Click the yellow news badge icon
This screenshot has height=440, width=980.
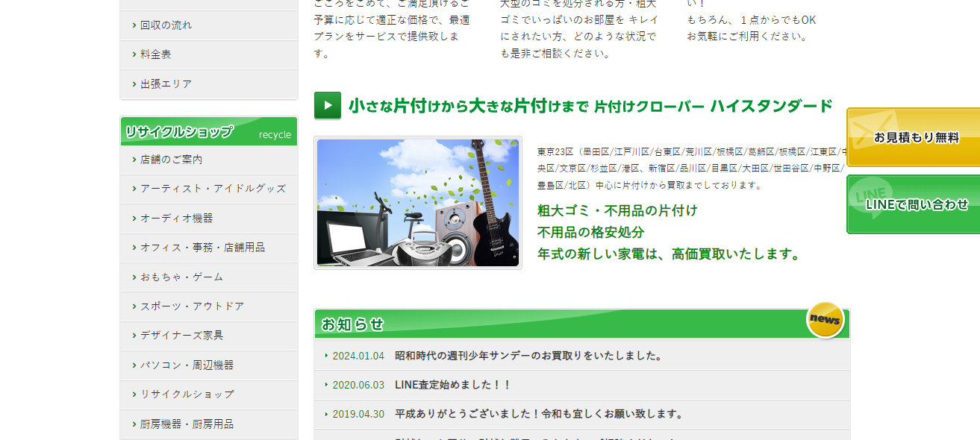click(825, 320)
